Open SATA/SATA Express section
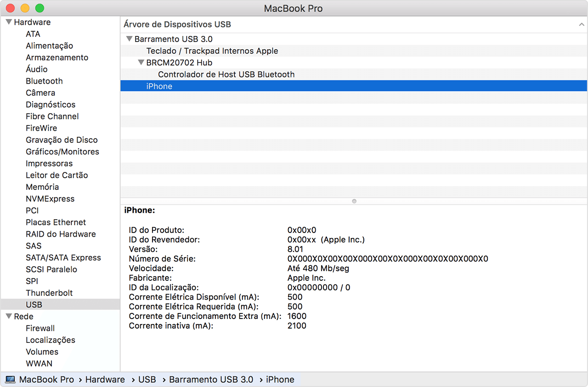This screenshot has height=387, width=588. (63, 258)
